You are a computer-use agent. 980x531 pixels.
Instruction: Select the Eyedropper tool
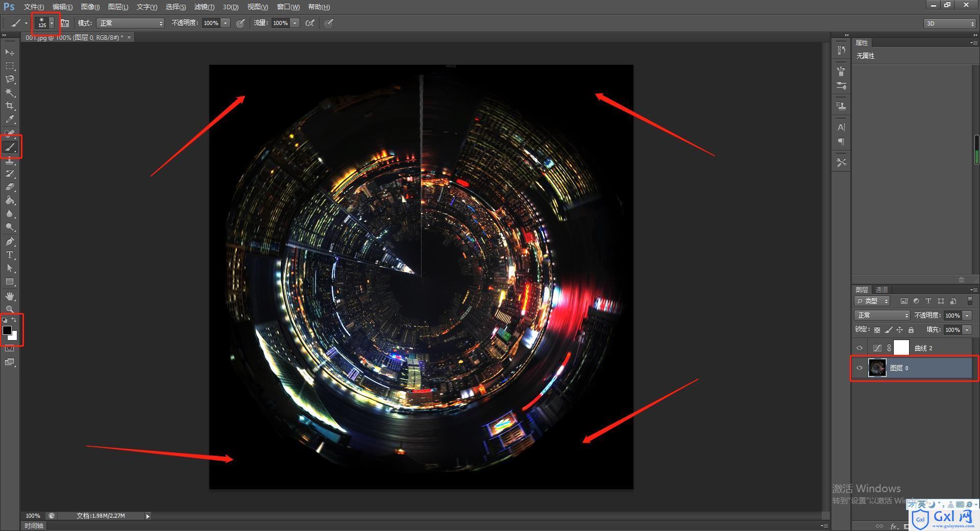(10, 119)
